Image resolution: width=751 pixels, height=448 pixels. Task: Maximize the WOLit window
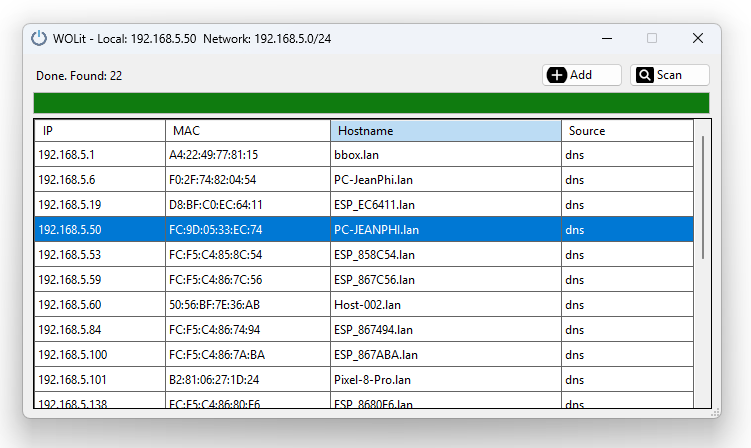click(x=652, y=38)
